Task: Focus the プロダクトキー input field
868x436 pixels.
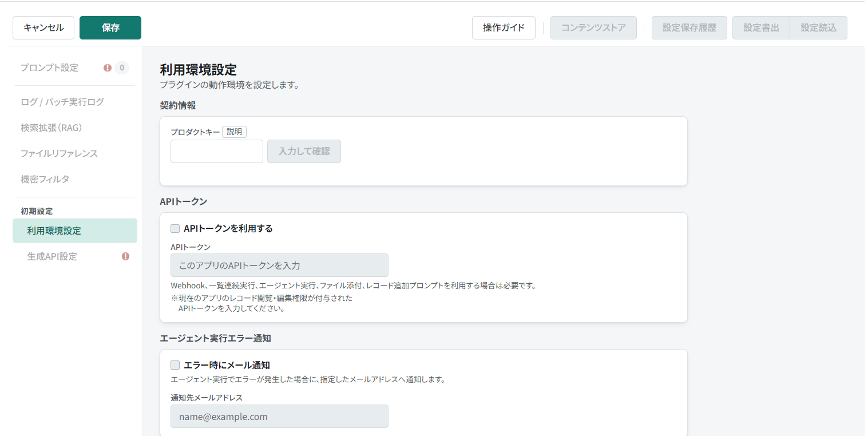Action: pos(217,152)
